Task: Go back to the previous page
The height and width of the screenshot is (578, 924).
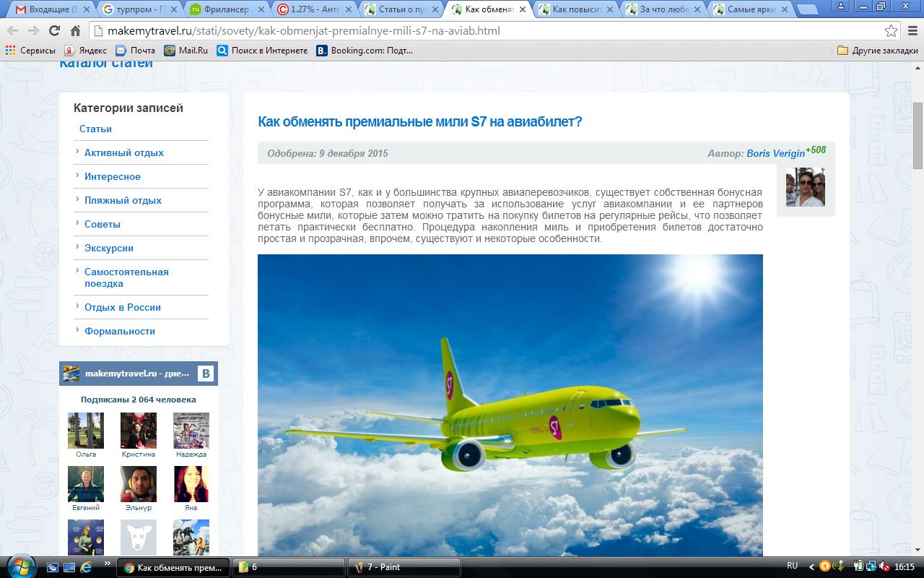Action: point(13,31)
